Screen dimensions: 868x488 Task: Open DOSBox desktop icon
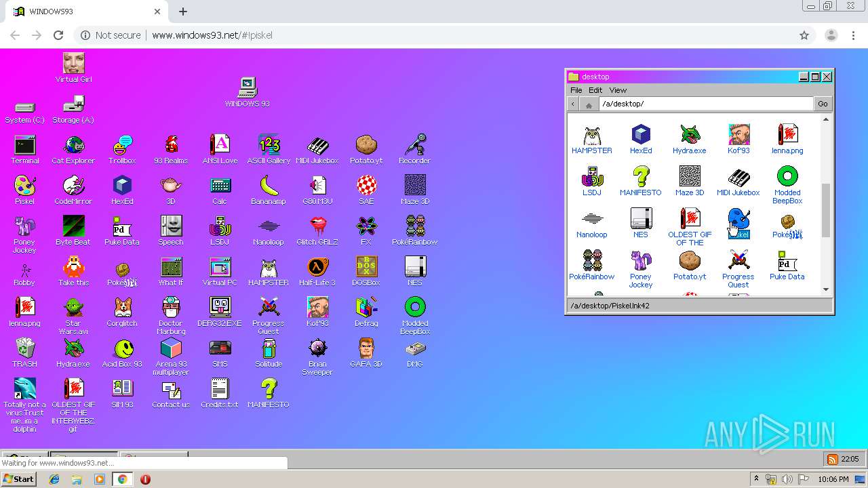coord(366,272)
